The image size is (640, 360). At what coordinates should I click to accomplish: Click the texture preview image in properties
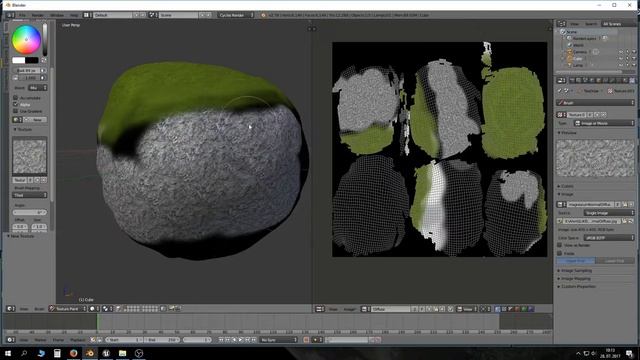(x=596, y=158)
